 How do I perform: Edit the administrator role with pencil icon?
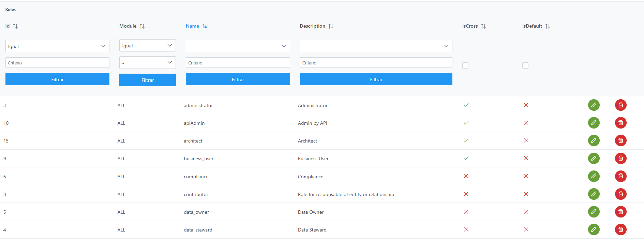click(594, 105)
